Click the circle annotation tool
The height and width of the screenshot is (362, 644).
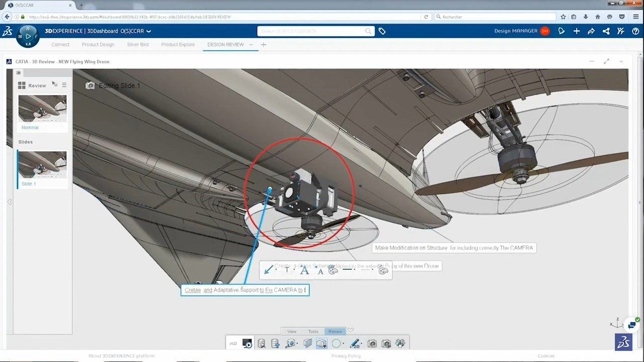tap(336, 344)
